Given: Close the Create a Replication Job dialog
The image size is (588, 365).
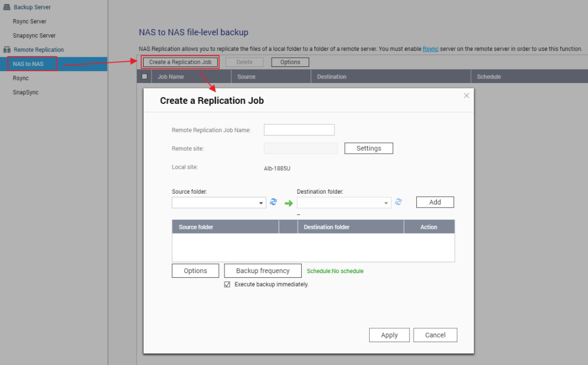Looking at the screenshot, I should (x=466, y=96).
